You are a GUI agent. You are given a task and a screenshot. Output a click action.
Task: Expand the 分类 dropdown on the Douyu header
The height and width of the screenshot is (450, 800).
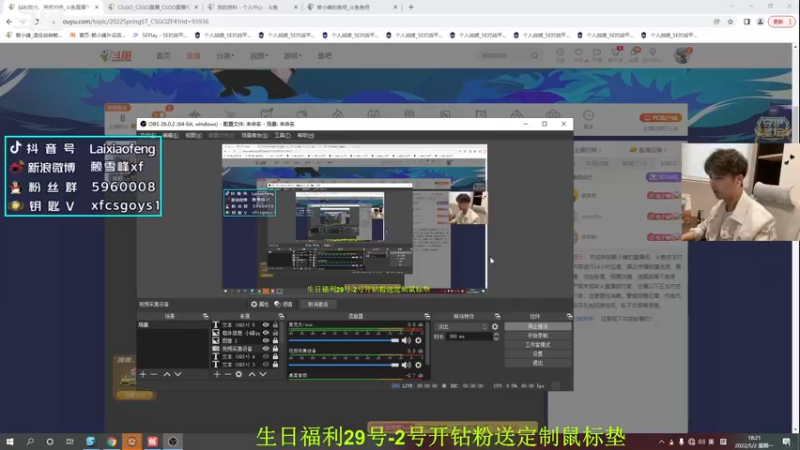tap(224, 56)
